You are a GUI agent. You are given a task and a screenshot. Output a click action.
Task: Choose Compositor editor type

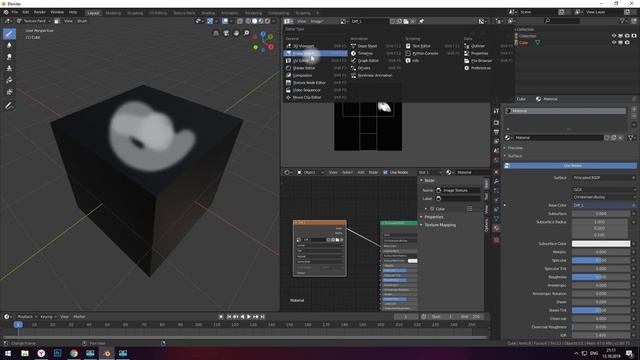click(315, 76)
